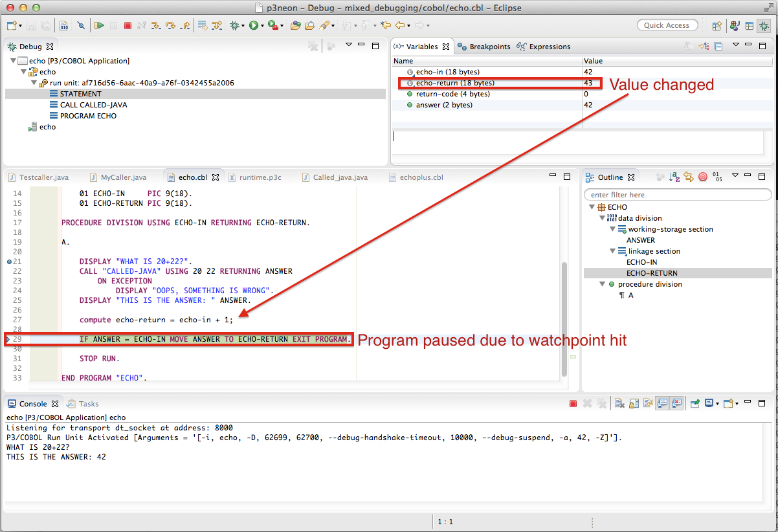Select the return-code (4 bytes) variable row
The width and height of the screenshot is (778, 532).
point(583,94)
